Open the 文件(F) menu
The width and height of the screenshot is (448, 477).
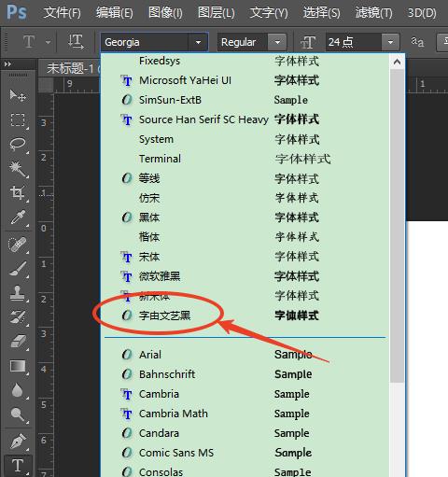point(63,13)
